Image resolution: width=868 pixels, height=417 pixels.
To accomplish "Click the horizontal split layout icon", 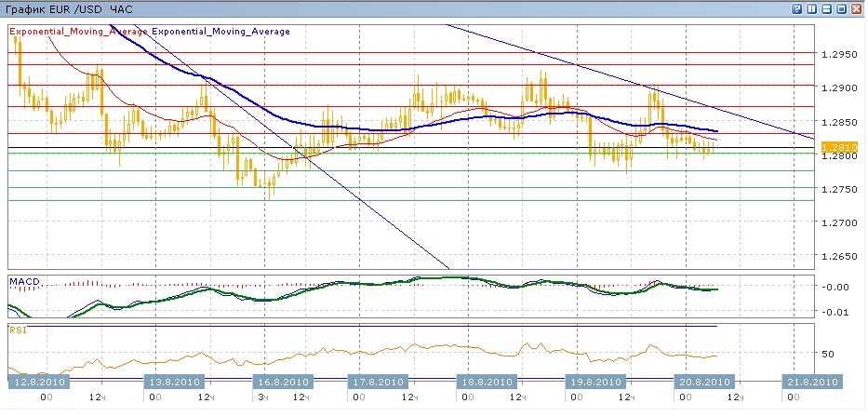I will (826, 8).
